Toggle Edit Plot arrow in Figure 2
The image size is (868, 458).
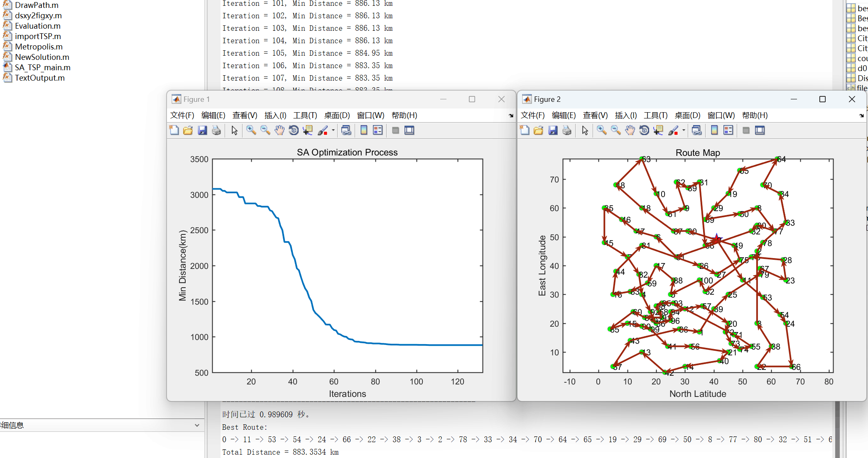(x=585, y=131)
